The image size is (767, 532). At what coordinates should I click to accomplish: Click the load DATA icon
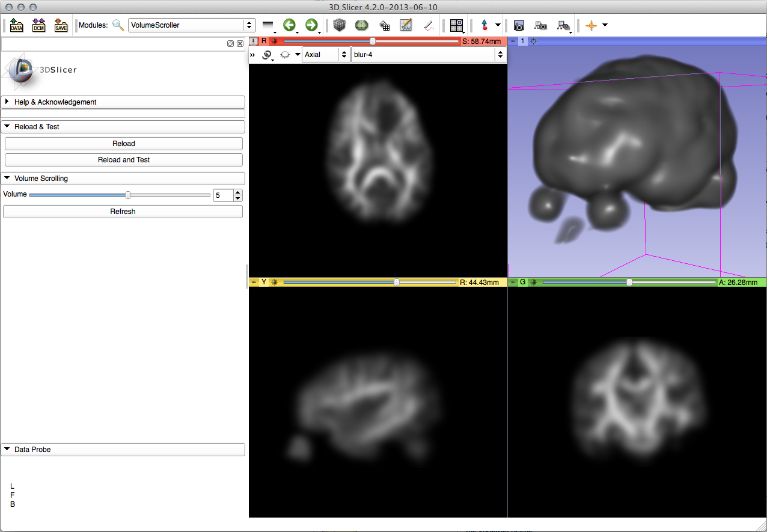point(16,25)
